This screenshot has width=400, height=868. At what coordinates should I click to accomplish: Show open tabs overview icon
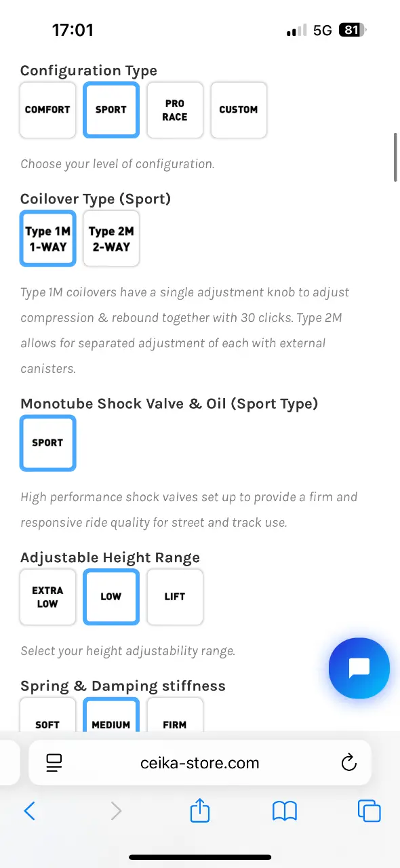pyautogui.click(x=369, y=811)
